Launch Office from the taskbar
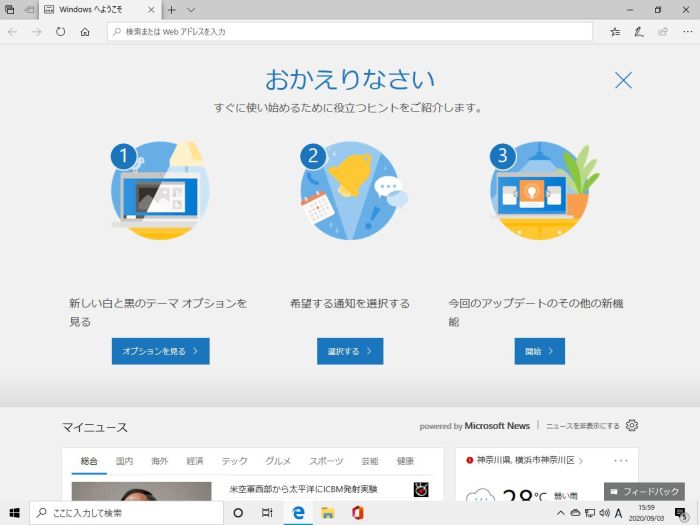The height and width of the screenshot is (525, 700). coord(356,513)
